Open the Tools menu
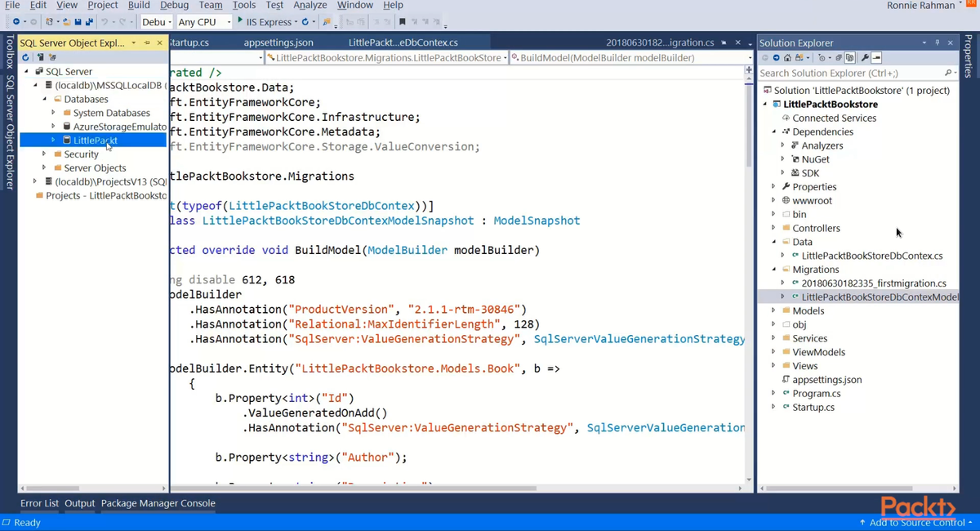The image size is (980, 531). coord(244,5)
